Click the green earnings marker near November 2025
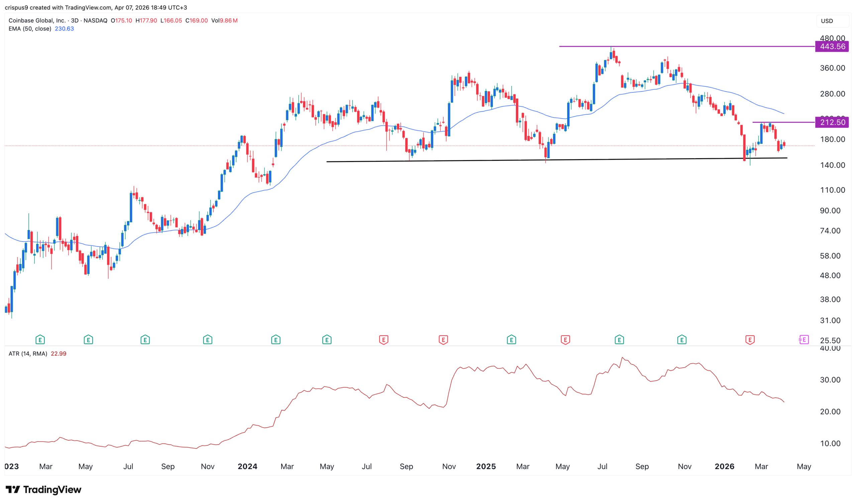The image size is (856, 504). point(681,339)
